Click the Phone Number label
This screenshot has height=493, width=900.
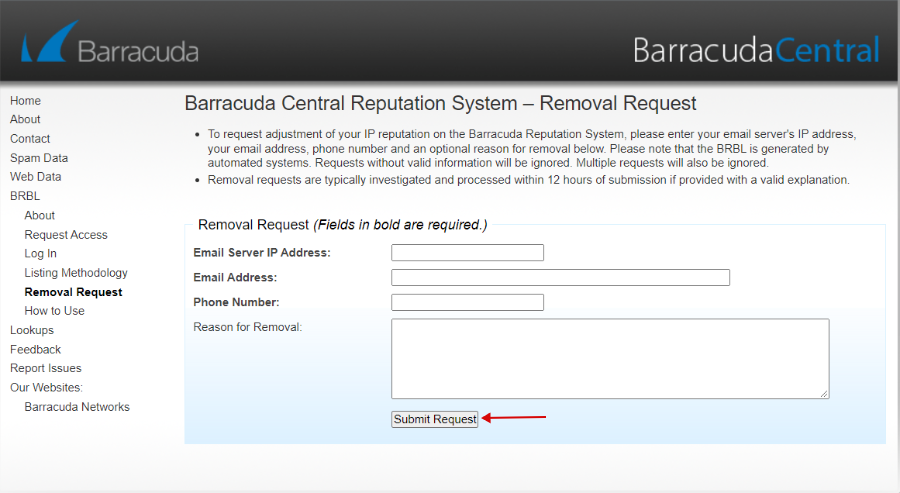click(x=236, y=302)
